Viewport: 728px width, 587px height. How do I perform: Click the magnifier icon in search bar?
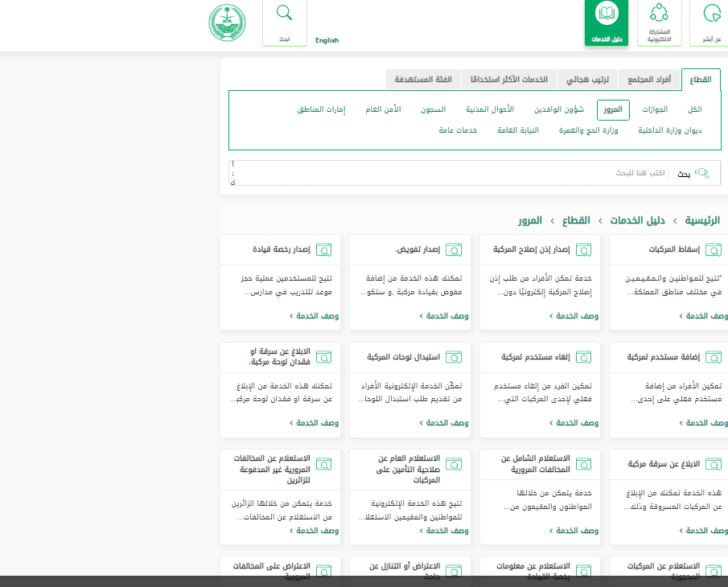point(701,174)
